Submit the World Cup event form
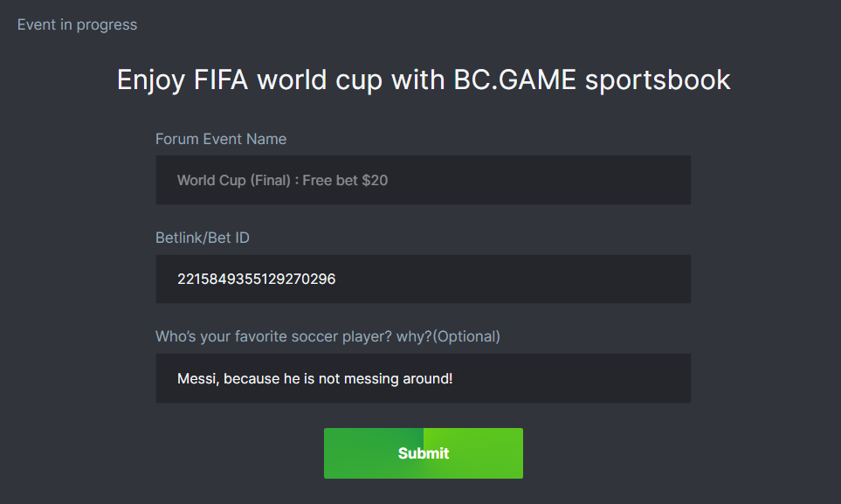Screen dimensions: 841x504 pos(423,452)
